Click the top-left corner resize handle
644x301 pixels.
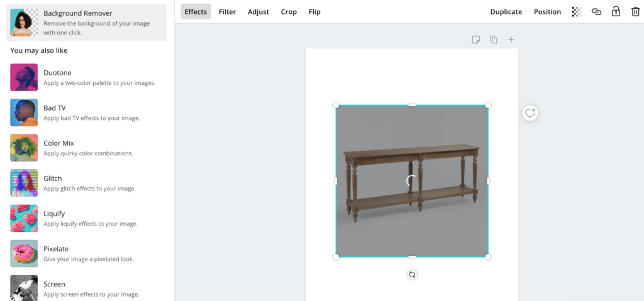[x=336, y=105]
